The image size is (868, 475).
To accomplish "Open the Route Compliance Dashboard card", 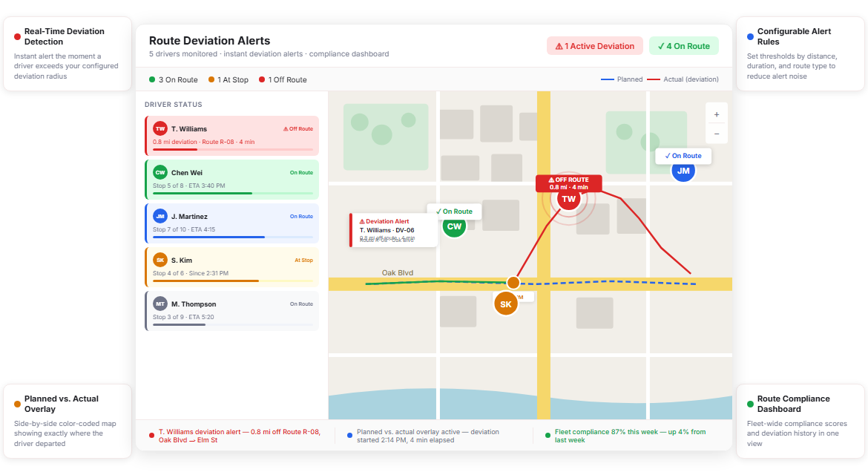I will pyautogui.click(x=800, y=421).
